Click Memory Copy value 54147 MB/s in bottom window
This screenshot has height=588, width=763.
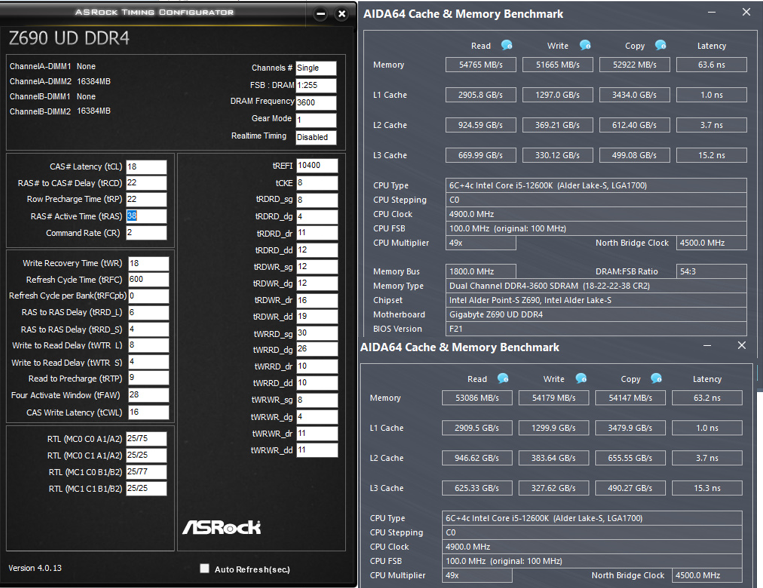(630, 398)
